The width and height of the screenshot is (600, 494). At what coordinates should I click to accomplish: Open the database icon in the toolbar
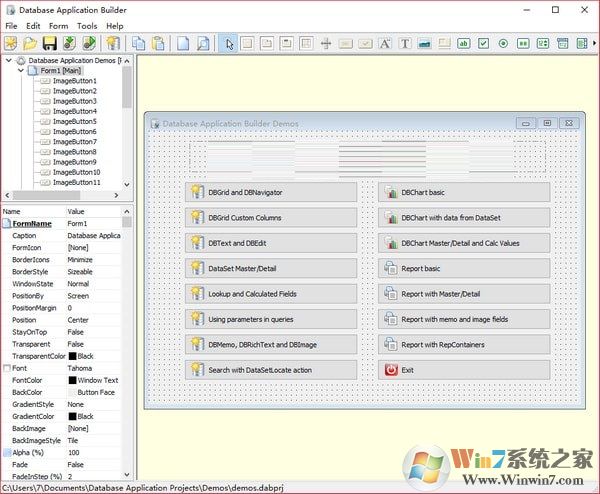coord(113,43)
